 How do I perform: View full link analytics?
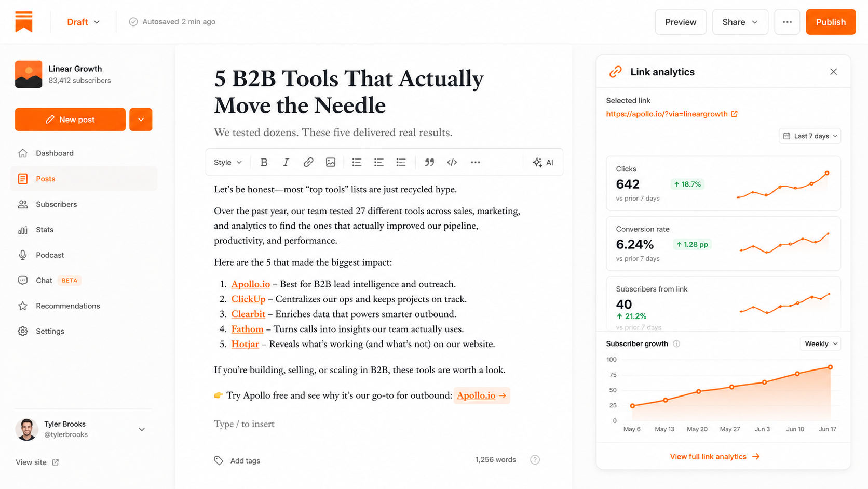[715, 456]
